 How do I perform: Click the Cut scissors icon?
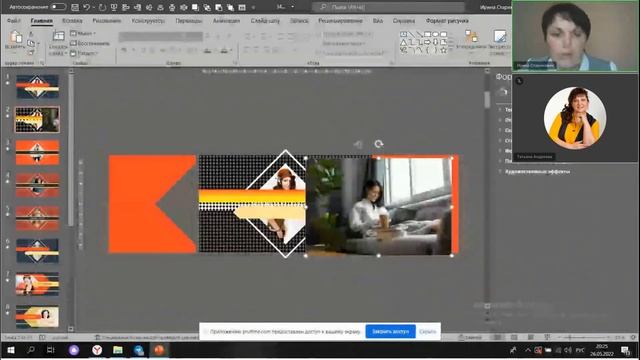click(31, 35)
